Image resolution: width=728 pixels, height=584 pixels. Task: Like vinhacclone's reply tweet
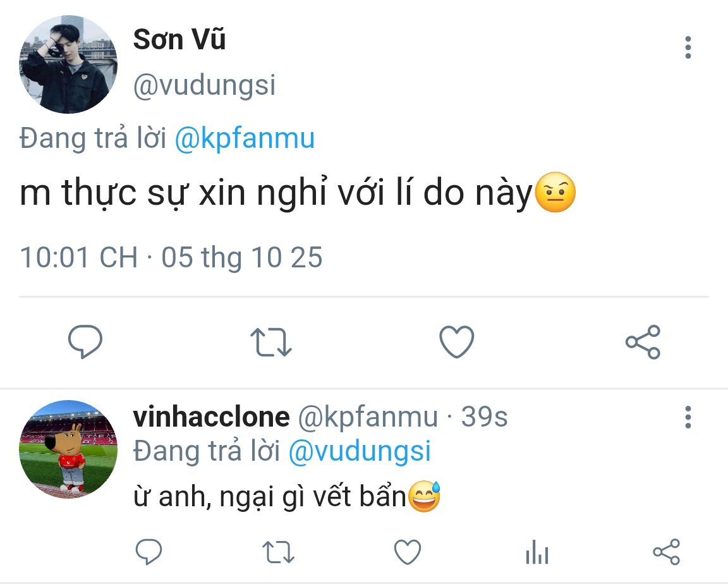408,552
